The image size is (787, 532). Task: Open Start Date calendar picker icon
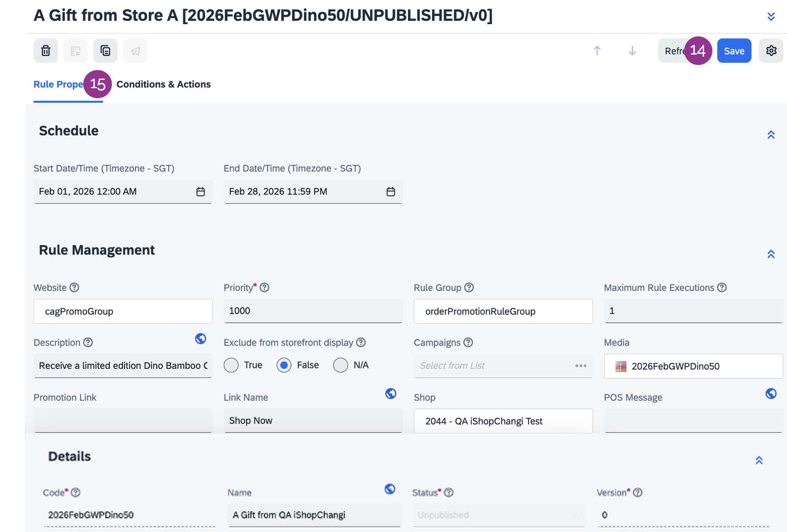point(200,191)
